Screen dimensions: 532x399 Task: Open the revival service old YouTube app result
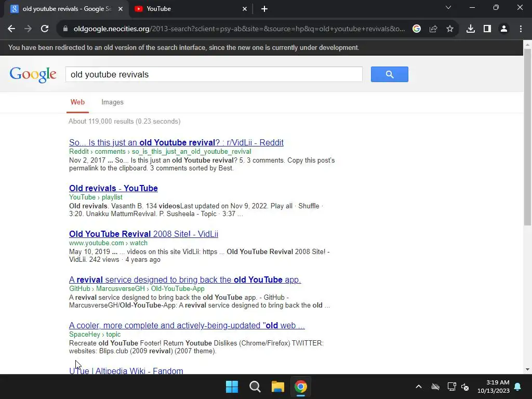[x=185, y=280]
